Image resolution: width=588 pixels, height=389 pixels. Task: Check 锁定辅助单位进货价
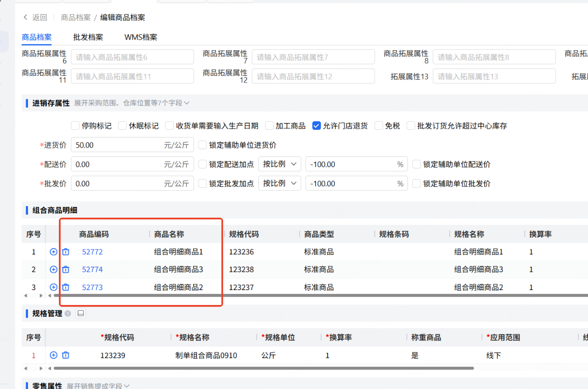202,145
